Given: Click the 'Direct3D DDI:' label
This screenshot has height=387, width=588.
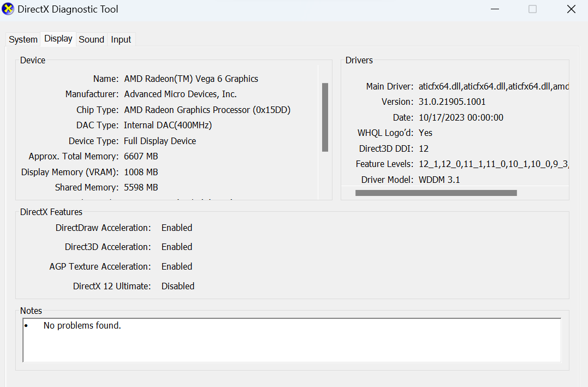Looking at the screenshot, I should tap(386, 149).
